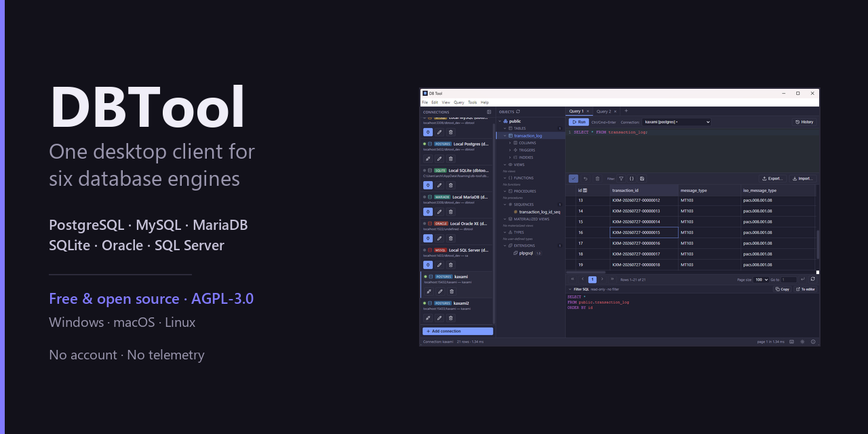Delete the Local MariaDB connection

coord(451,212)
